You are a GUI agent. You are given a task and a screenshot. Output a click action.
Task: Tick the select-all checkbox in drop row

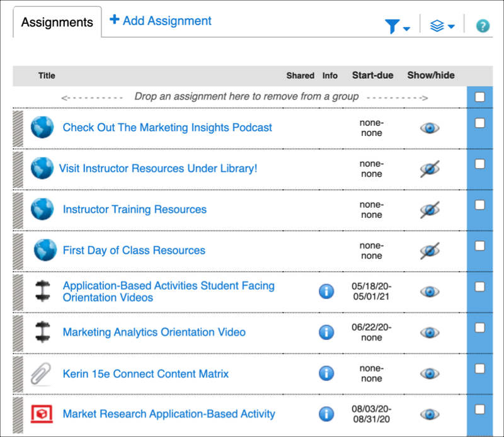pyautogui.click(x=480, y=97)
